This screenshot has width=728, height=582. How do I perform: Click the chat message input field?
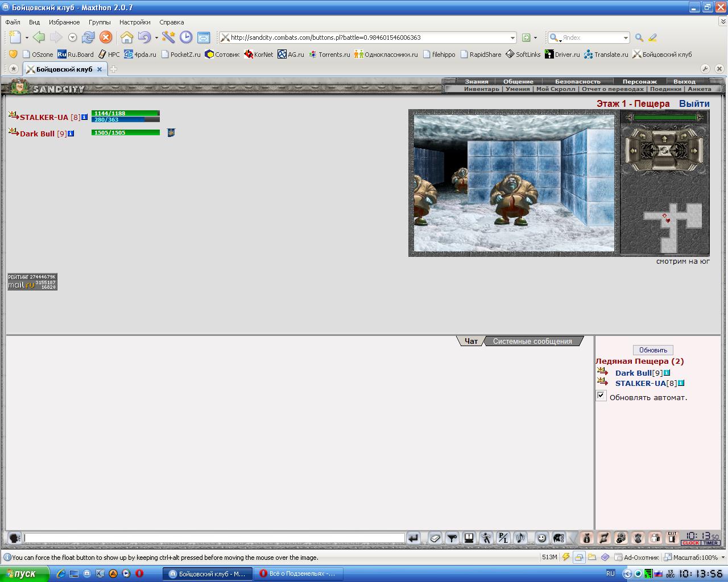[x=214, y=538]
